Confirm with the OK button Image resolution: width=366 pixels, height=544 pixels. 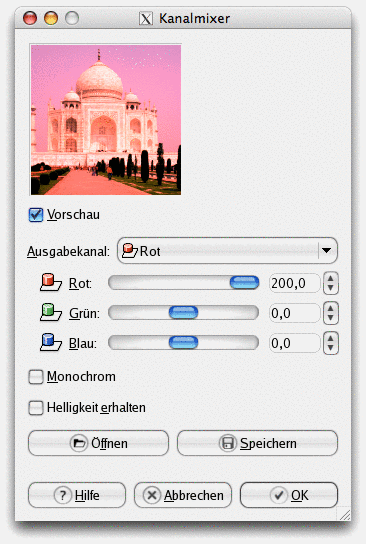point(289,495)
